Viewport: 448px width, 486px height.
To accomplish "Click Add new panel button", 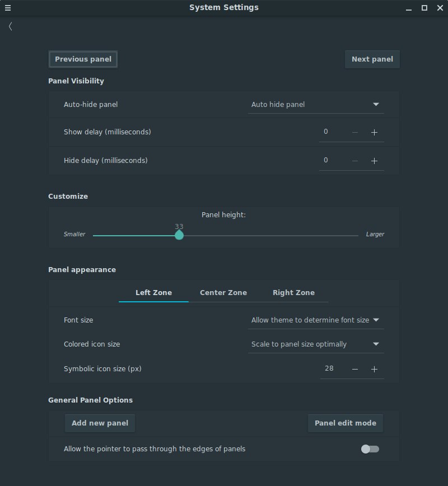I will (100, 423).
